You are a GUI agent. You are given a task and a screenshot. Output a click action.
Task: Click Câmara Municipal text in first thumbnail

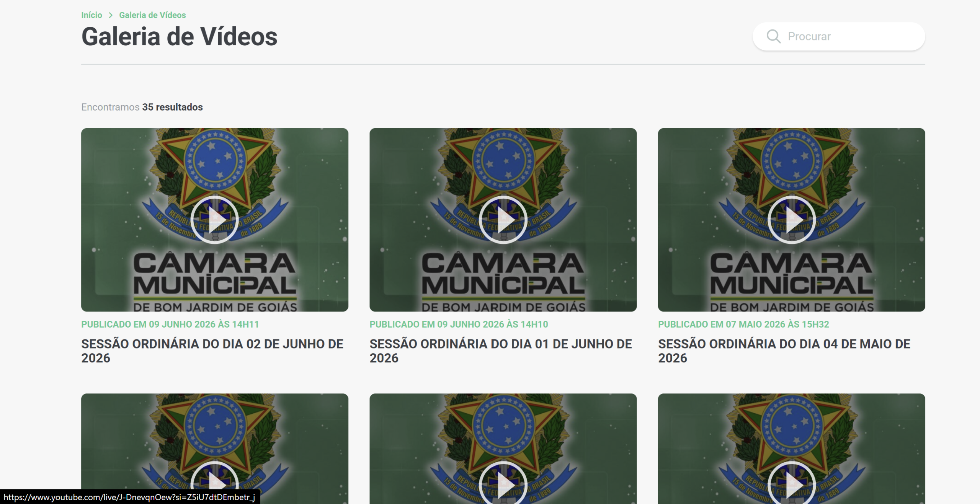coord(215,275)
